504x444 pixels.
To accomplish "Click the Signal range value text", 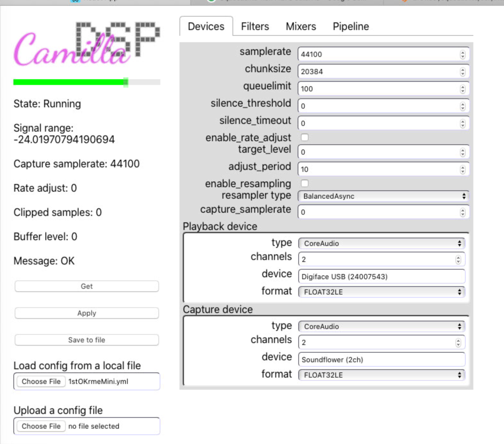I will tap(64, 140).
